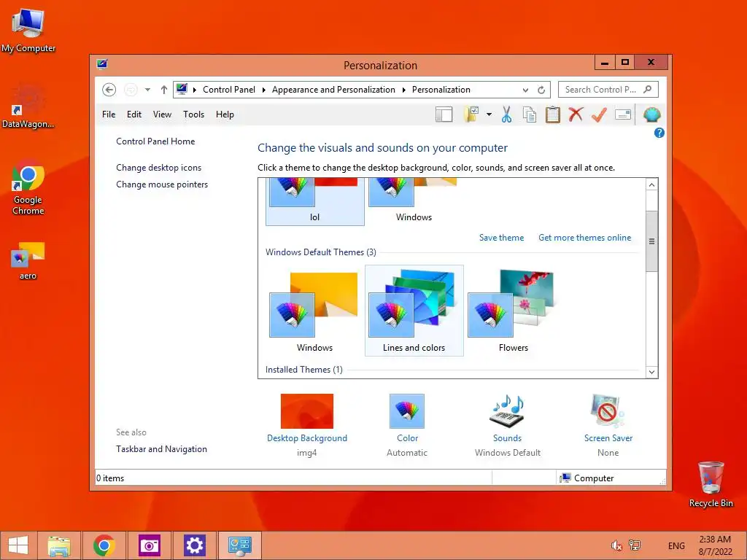Select the Lines and colors theme
Image resolution: width=747 pixels, height=560 pixels.
tap(414, 311)
